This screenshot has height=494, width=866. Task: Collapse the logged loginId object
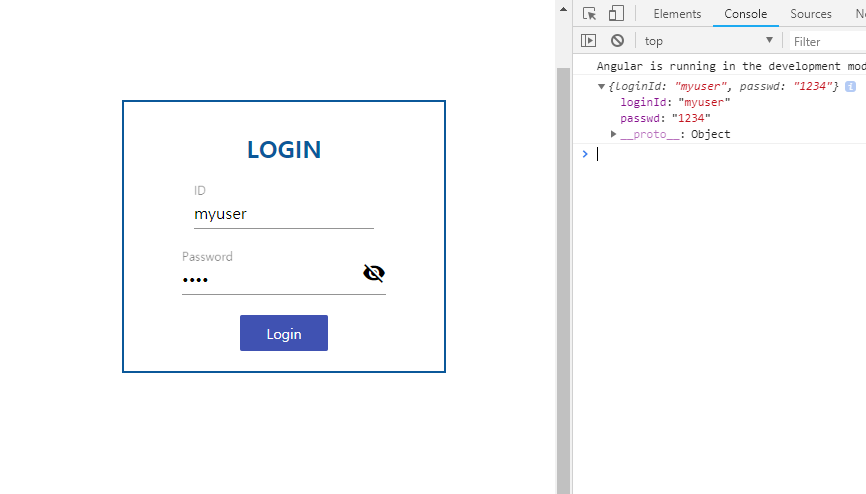pos(601,87)
